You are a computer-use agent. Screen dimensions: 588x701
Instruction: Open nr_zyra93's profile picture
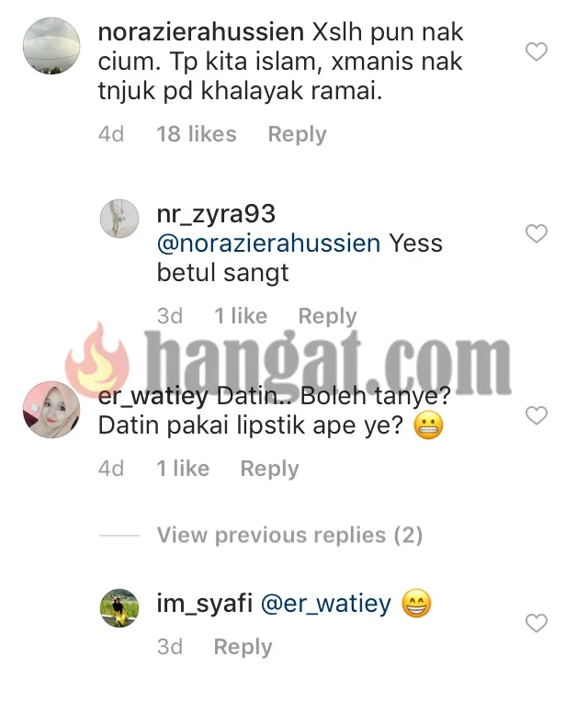[x=119, y=219]
